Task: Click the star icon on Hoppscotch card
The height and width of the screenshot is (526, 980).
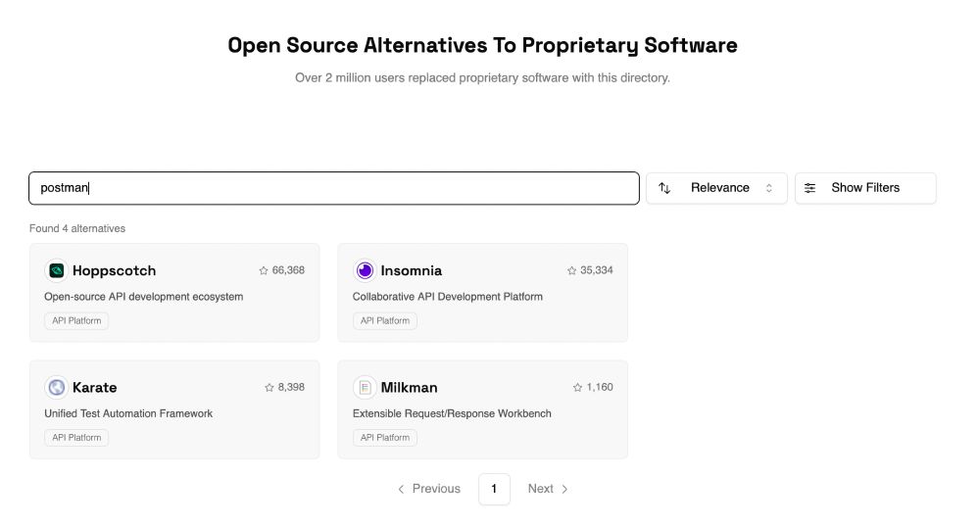Action: (x=263, y=270)
